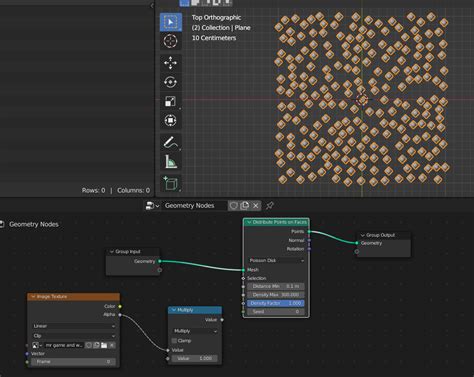Edit the Geometry Nodes name field
This screenshot has height=377, width=474.
click(x=194, y=206)
